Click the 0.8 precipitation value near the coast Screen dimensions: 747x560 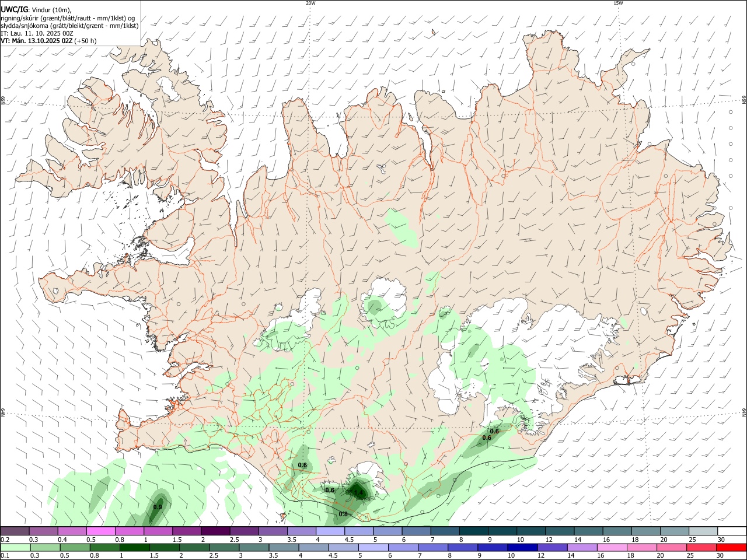(343, 514)
